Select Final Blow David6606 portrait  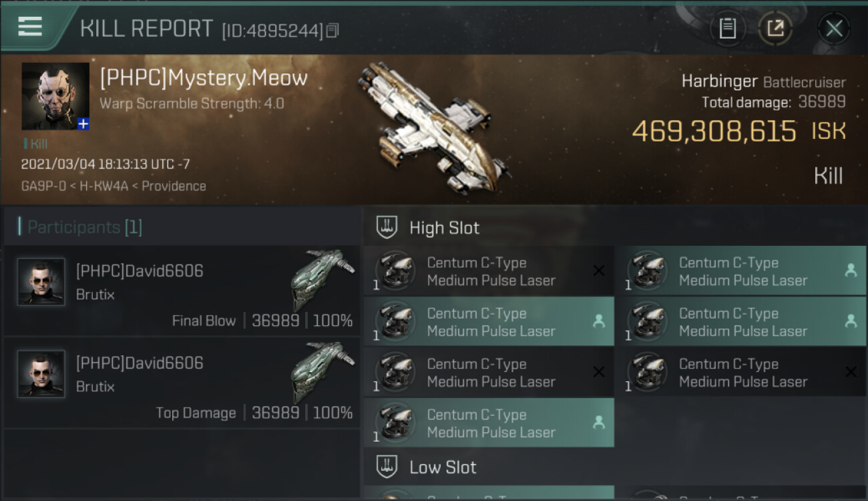click(41, 282)
